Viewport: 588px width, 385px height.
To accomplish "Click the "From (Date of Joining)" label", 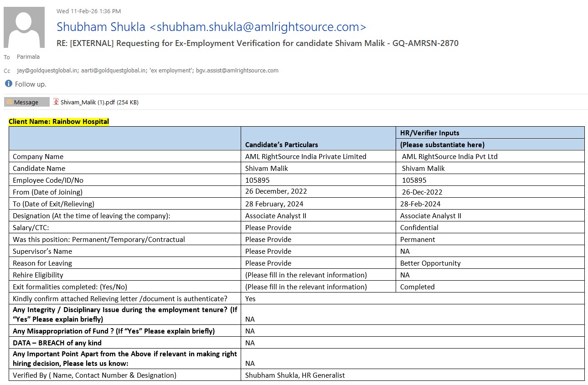I will click(48, 192).
